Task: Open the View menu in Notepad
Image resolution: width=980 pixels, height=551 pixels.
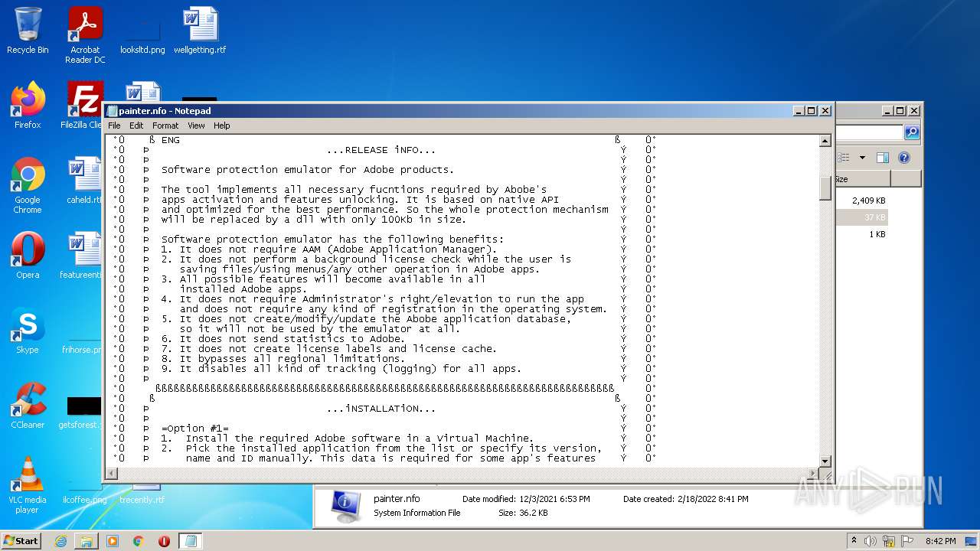Action: click(x=196, y=126)
